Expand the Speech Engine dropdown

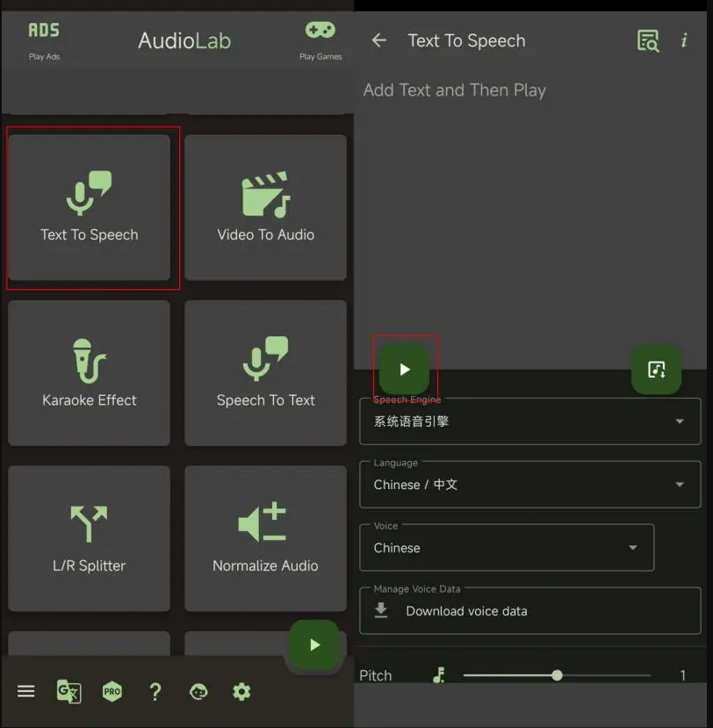coord(530,422)
